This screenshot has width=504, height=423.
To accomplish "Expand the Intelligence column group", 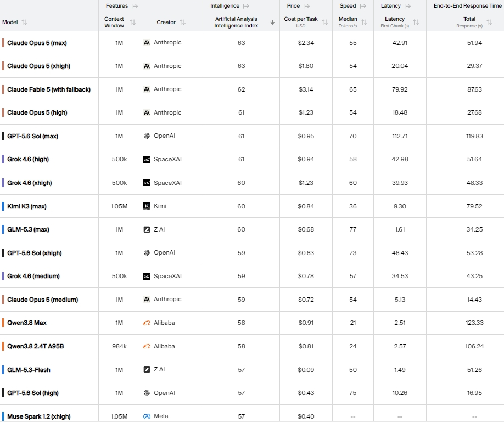I will (246, 6).
